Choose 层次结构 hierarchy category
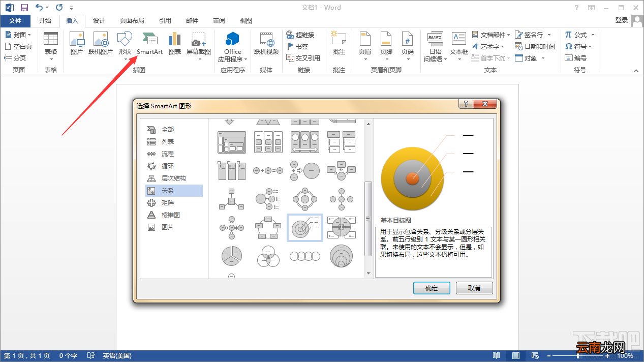The image size is (644, 362). [x=174, y=178]
